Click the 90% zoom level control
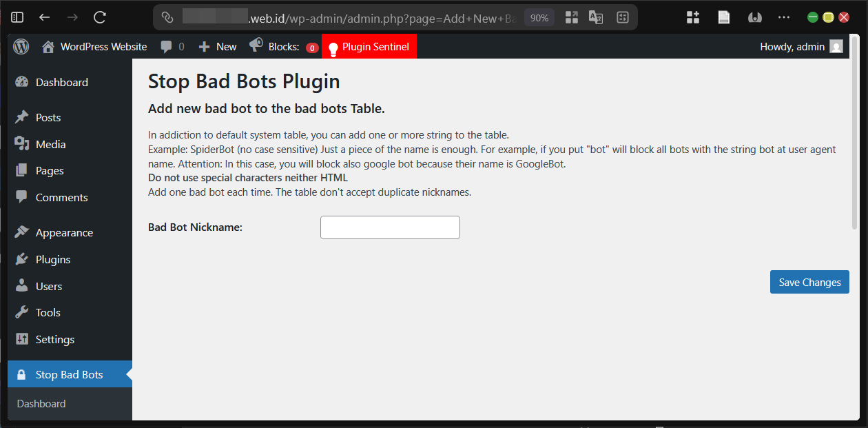Image resolution: width=868 pixels, height=428 pixels. pyautogui.click(x=539, y=17)
